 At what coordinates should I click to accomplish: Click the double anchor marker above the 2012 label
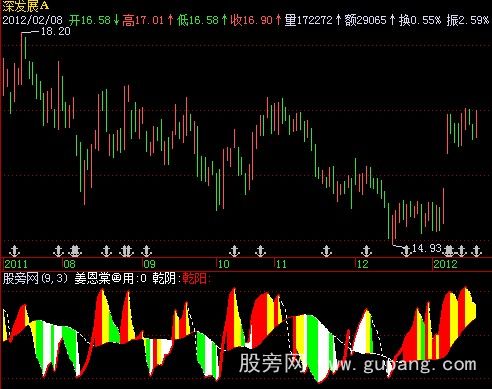point(449,251)
